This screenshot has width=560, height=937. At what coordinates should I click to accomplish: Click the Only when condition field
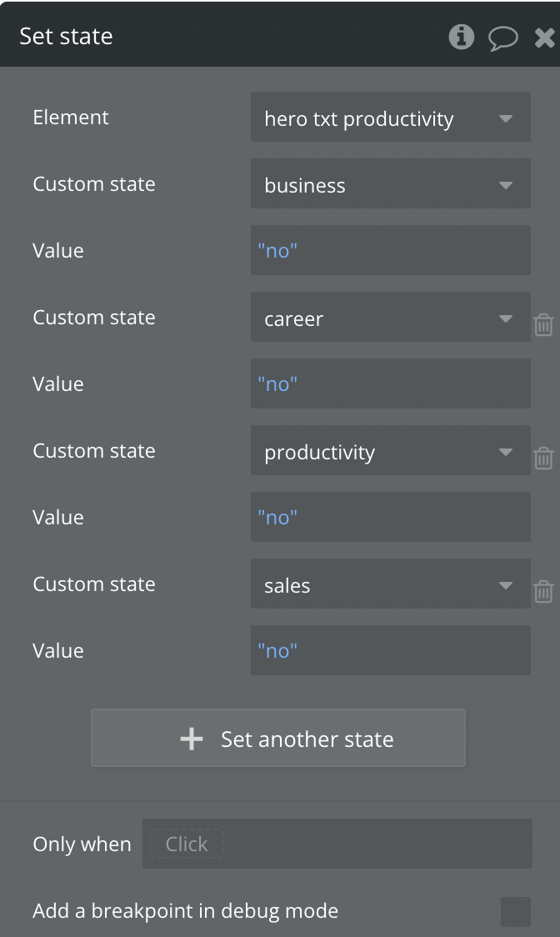pos(337,844)
